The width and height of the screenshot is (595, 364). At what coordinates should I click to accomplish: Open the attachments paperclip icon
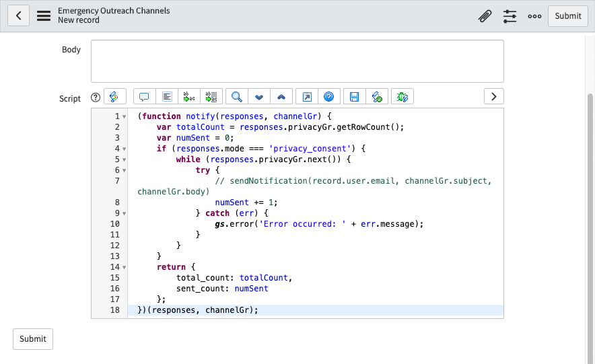485,16
